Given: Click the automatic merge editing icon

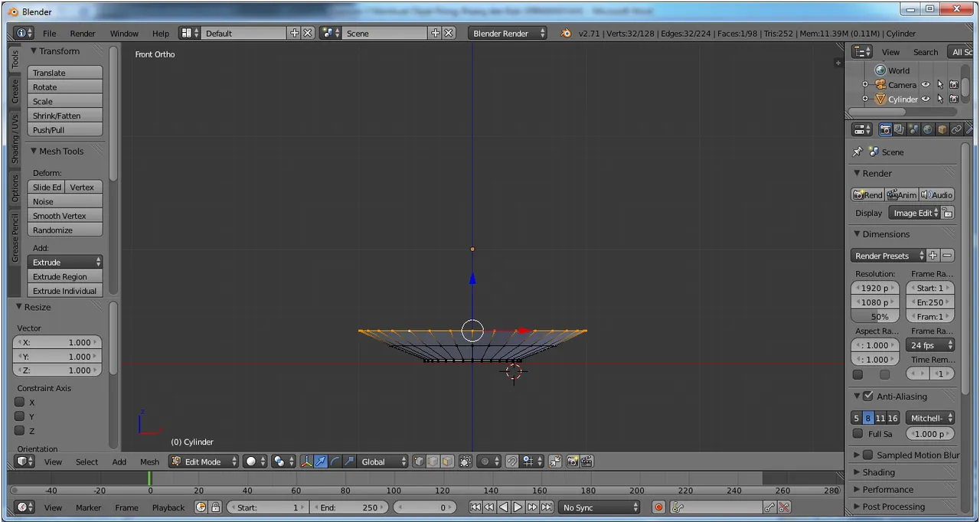Looking at the screenshot, I should click(x=554, y=462).
